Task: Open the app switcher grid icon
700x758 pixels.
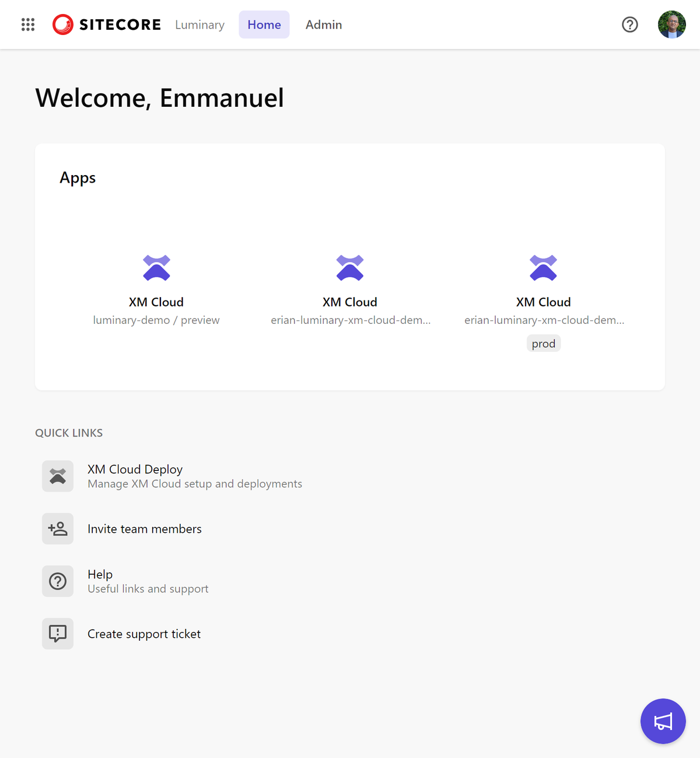Action: coord(27,25)
